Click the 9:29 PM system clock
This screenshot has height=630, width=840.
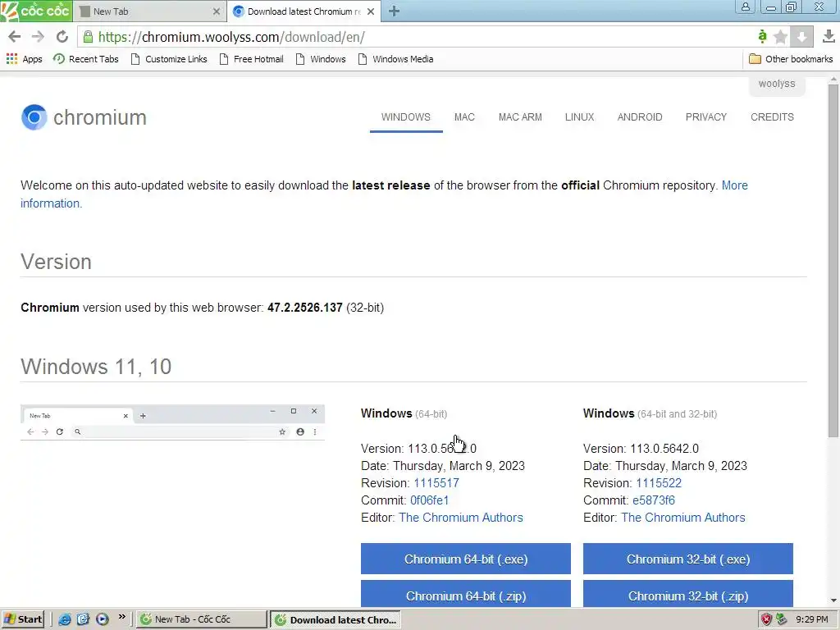click(811, 619)
